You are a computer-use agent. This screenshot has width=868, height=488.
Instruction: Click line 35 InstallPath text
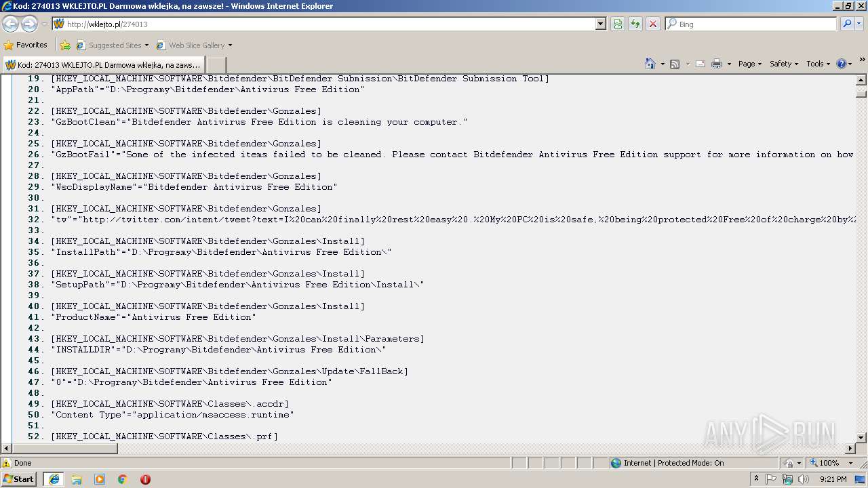[221, 252]
